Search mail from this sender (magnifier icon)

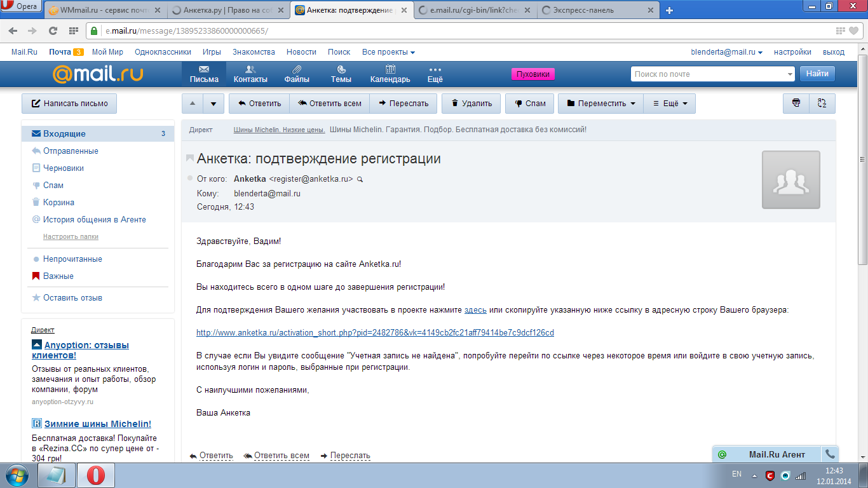[x=360, y=179]
